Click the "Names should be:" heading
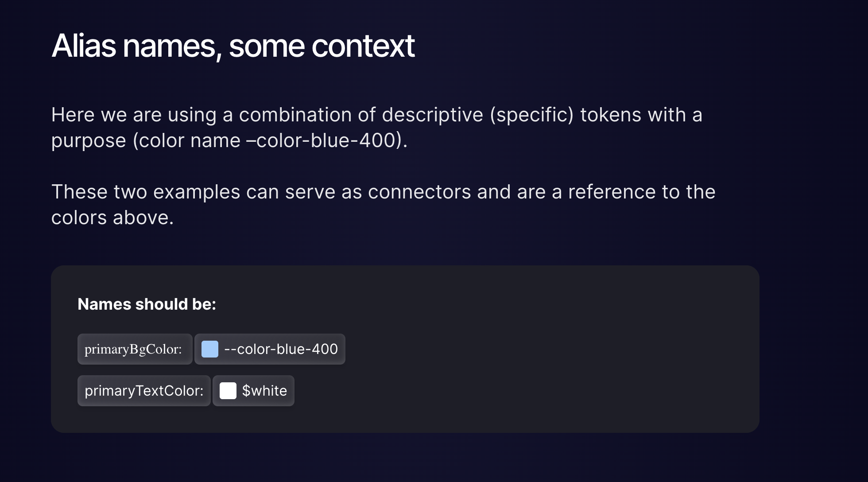The image size is (868, 482). click(147, 304)
